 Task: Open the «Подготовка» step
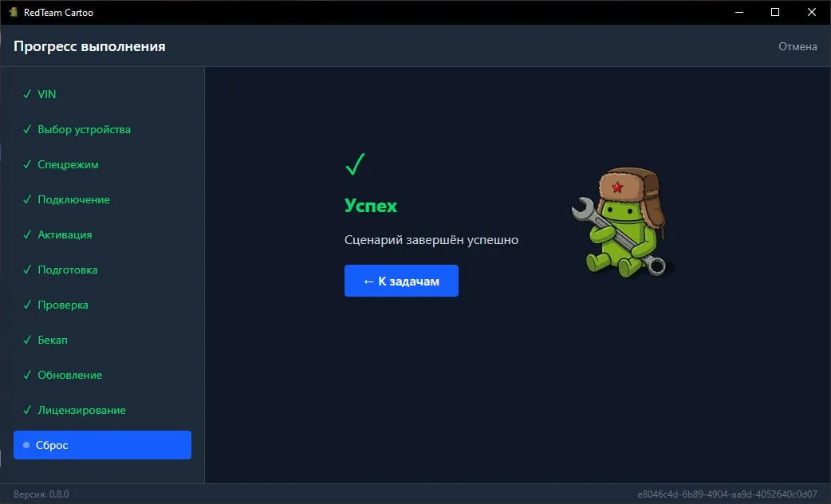point(102,270)
